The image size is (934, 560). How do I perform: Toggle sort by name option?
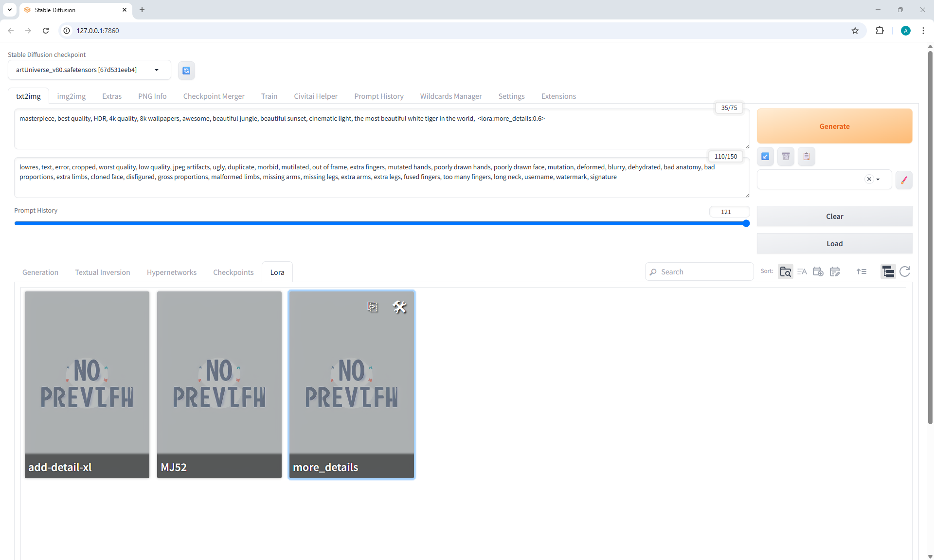point(802,271)
